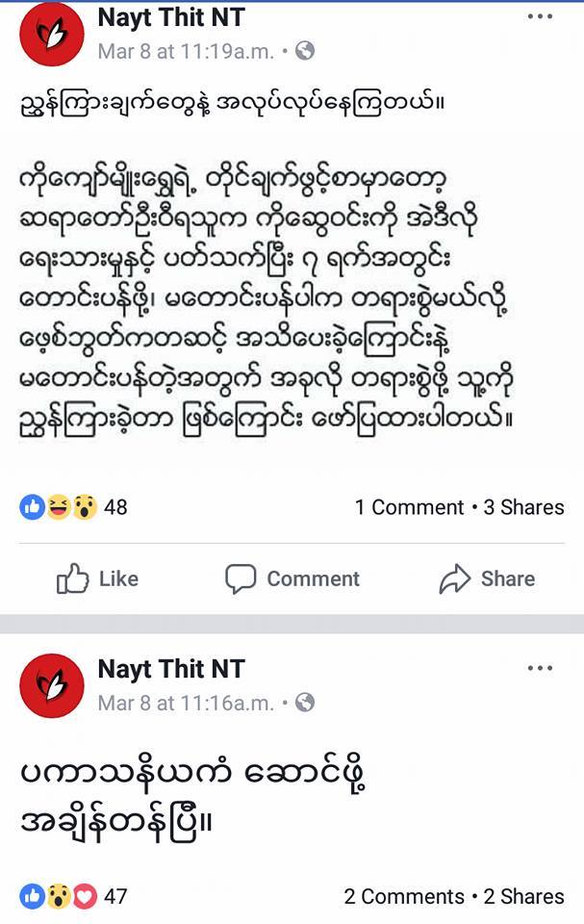The width and height of the screenshot is (584, 924).
Task: Click the globe privacy icon on the second post
Action: (x=305, y=703)
